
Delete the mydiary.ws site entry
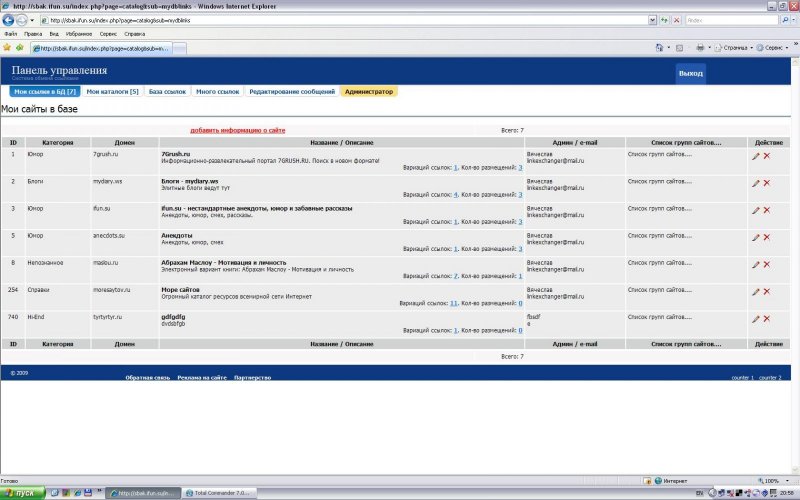pos(767,183)
